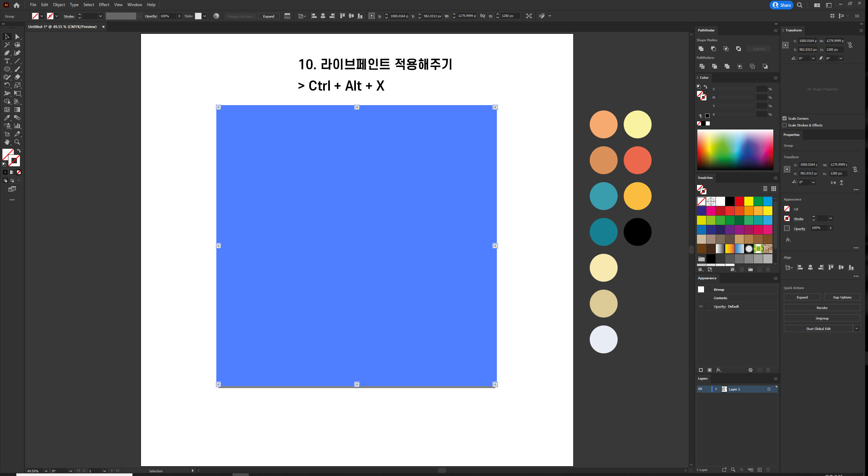Pick a color from Color panel spectrum
The width and height of the screenshot is (868, 476).
(735, 150)
